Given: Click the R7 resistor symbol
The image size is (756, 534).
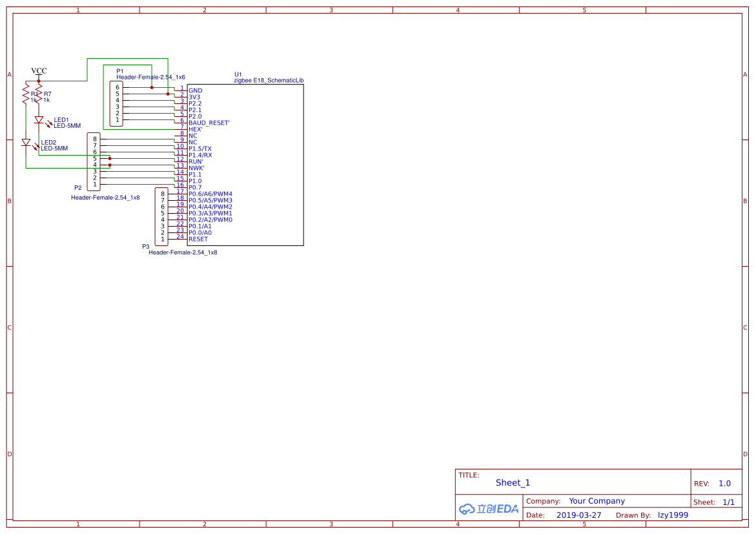Looking at the screenshot, I should (39, 96).
